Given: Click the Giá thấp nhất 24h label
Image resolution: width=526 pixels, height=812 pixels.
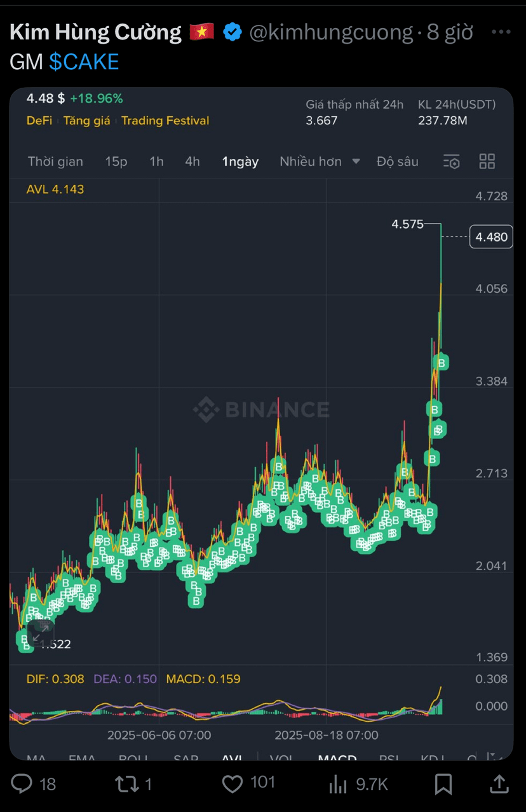Looking at the screenshot, I should 354,105.
